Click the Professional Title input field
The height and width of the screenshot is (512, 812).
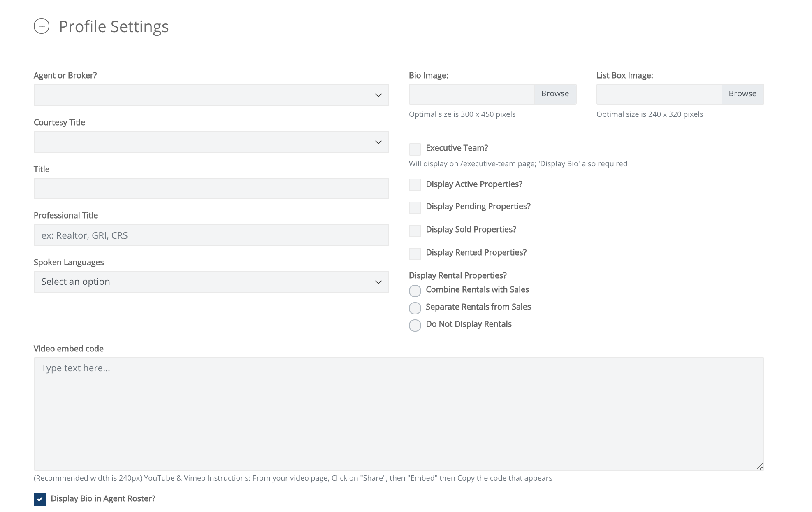click(211, 235)
